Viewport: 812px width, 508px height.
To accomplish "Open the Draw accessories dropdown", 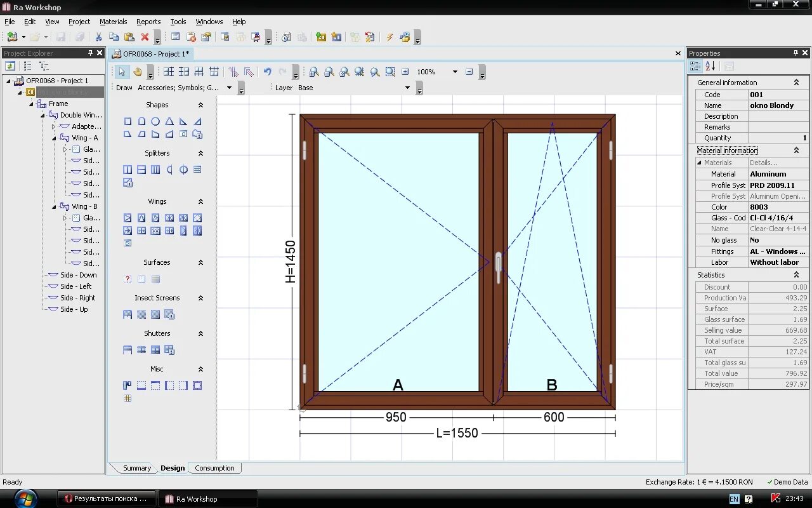I will (x=229, y=88).
